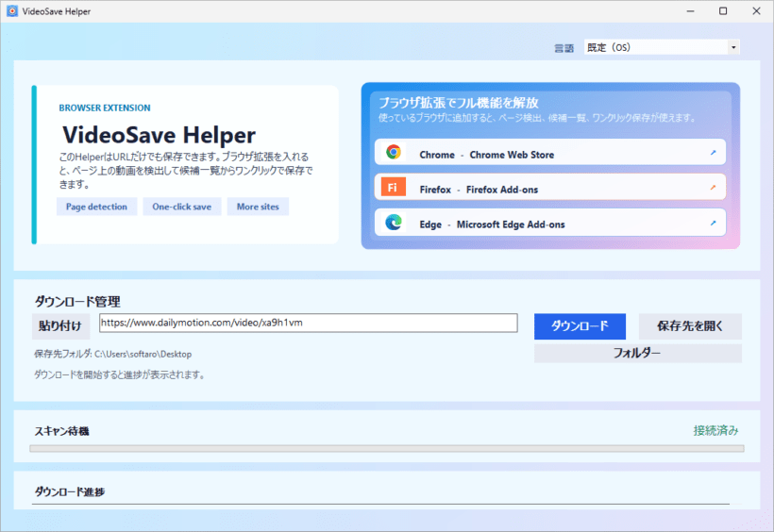774x532 pixels.
Task: Click the スキャン待機 label
Action: point(61,431)
